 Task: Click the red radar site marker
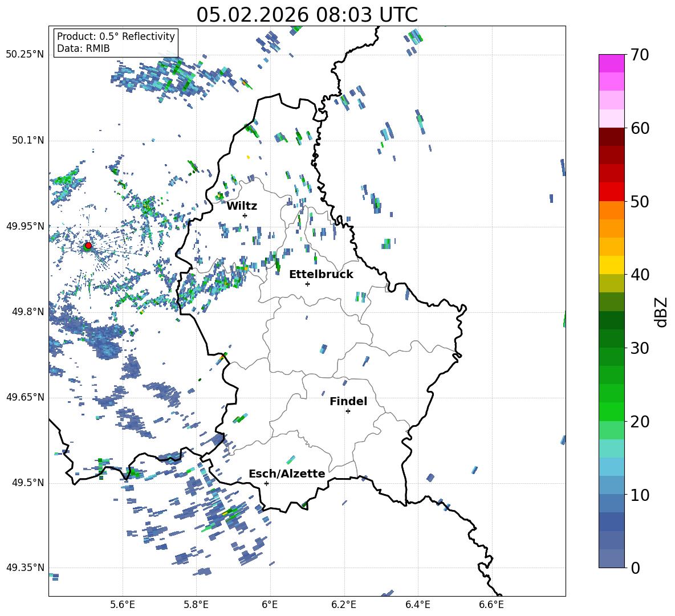click(88, 246)
